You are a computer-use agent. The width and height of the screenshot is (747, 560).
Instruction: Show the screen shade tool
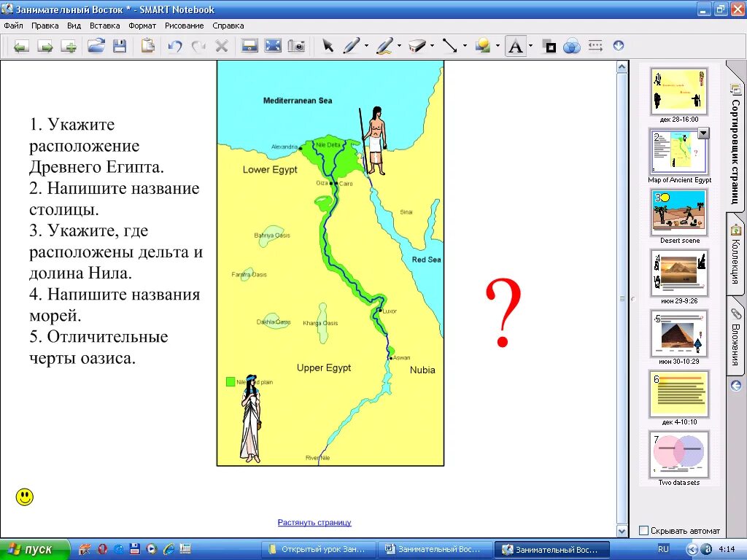249,46
